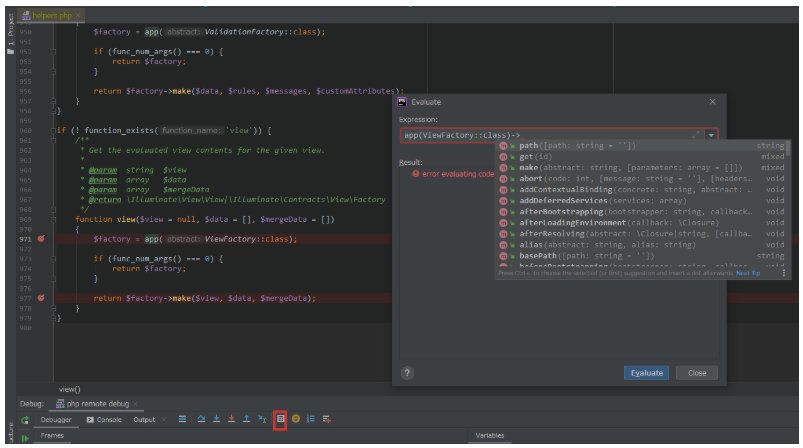Collapse fold marker at line 958
This screenshot has height=448, width=803.
click(x=53, y=111)
